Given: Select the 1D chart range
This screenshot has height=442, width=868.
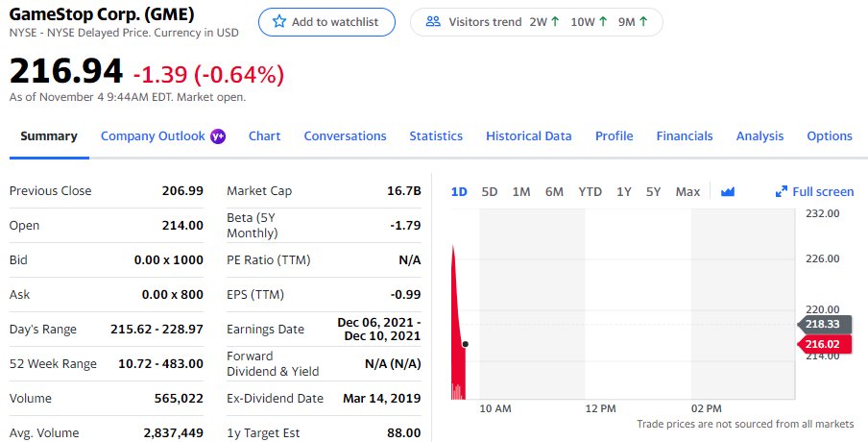Looking at the screenshot, I should tap(459, 191).
